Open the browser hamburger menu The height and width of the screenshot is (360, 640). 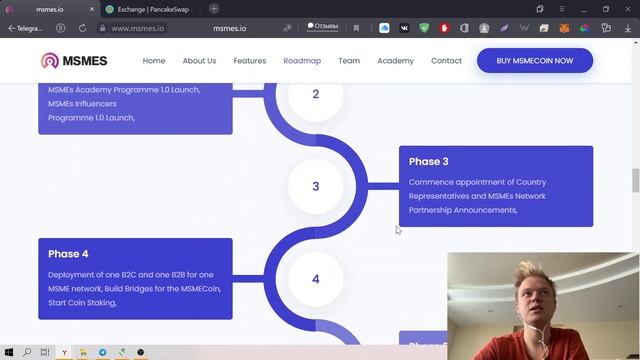click(562, 9)
